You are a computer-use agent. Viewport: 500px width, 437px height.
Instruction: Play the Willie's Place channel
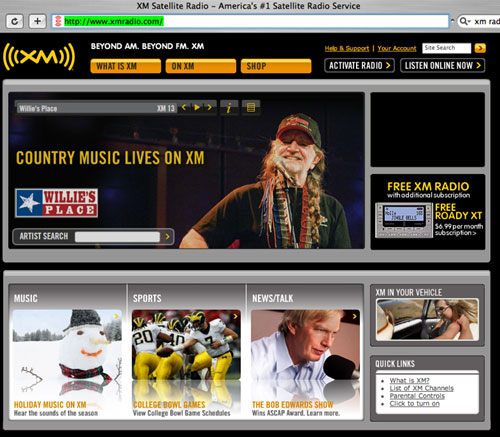[x=197, y=107]
